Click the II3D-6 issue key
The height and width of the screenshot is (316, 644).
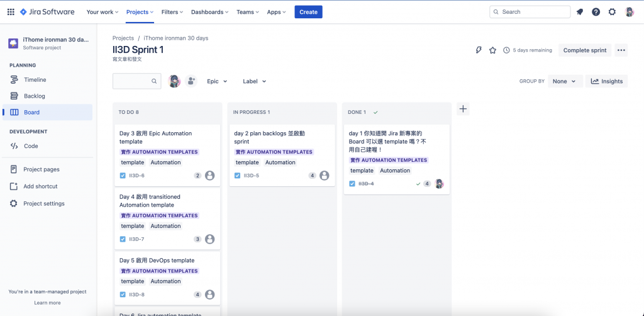pyautogui.click(x=136, y=176)
